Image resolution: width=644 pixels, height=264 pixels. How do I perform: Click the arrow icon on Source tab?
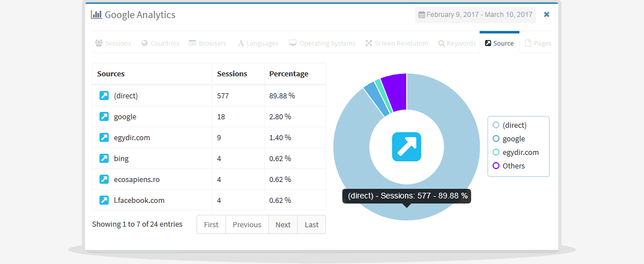pyautogui.click(x=488, y=43)
